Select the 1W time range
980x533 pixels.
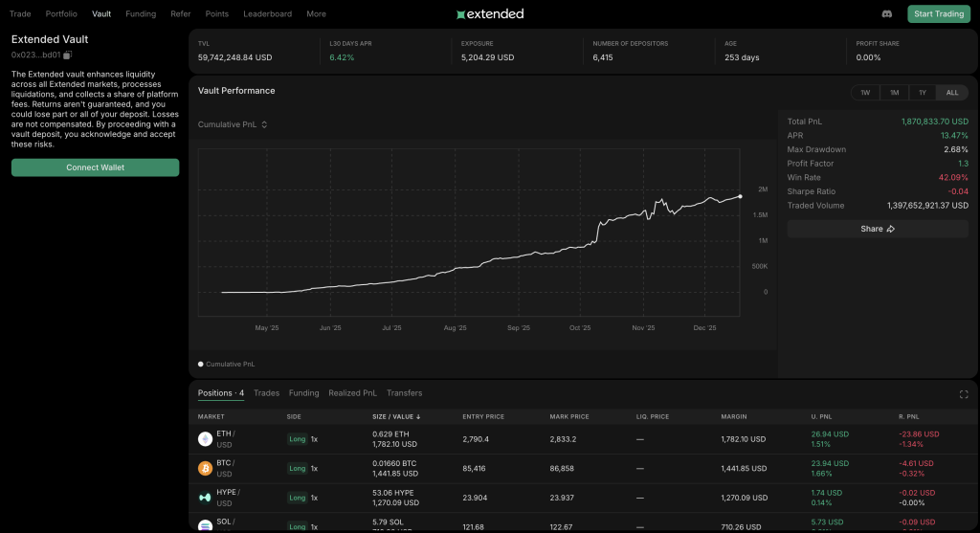[865, 93]
